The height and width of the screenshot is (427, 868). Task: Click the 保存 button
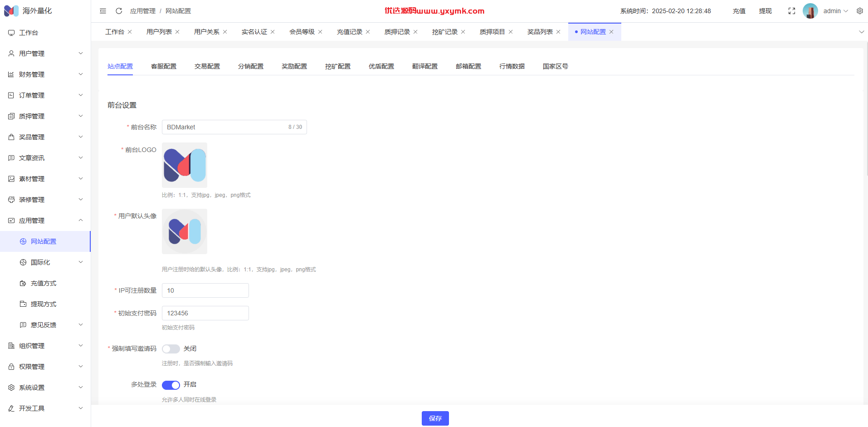point(435,418)
